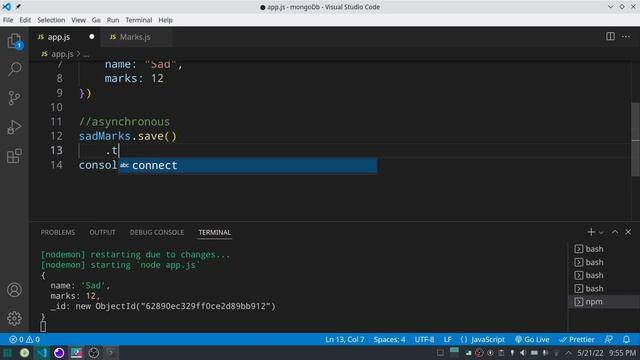Switch to the DEBUG CONSOLE panel tab
640x360 pixels.
point(157,232)
